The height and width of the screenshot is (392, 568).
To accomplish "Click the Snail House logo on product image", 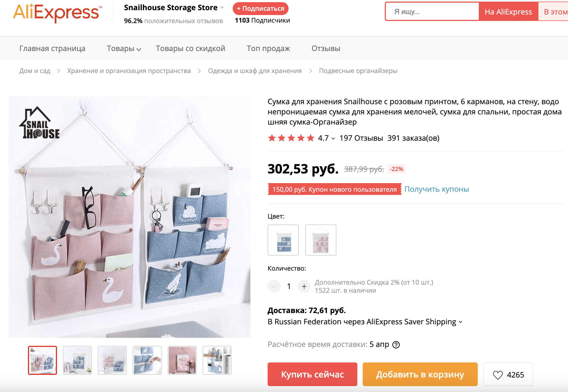I will 39,124.
